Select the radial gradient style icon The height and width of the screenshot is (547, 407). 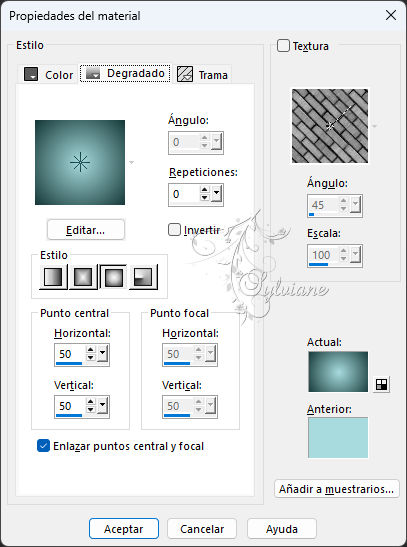pyautogui.click(x=143, y=277)
